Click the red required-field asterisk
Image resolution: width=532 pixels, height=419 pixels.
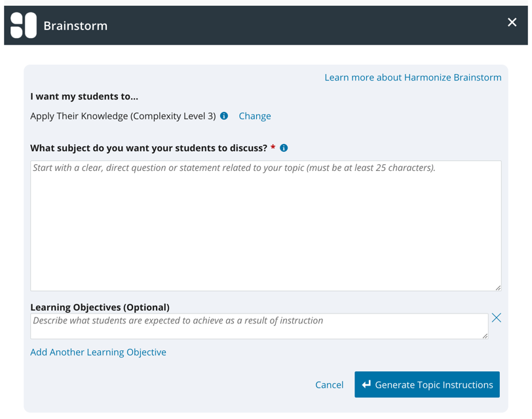(x=273, y=147)
